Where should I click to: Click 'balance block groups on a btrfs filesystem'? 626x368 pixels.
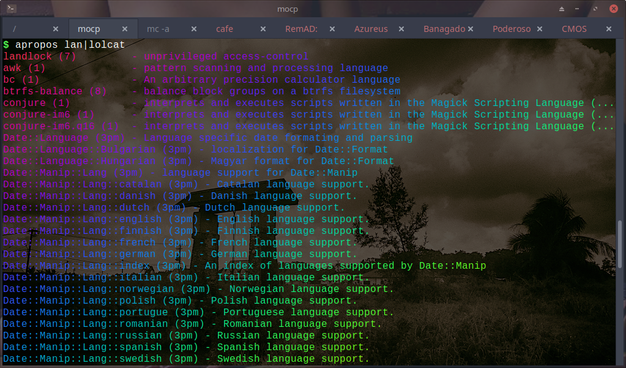[272, 91]
